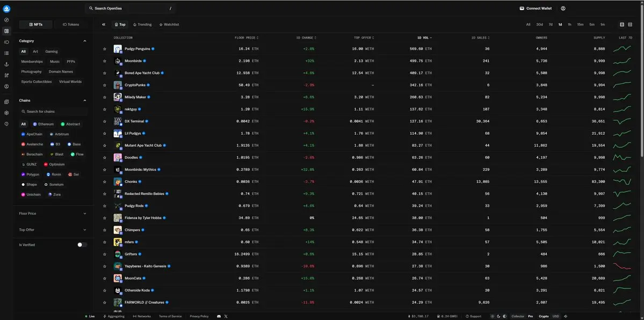This screenshot has width=644, height=320.
Task: Sort by 1D Sales column
Action: pyautogui.click(x=481, y=38)
